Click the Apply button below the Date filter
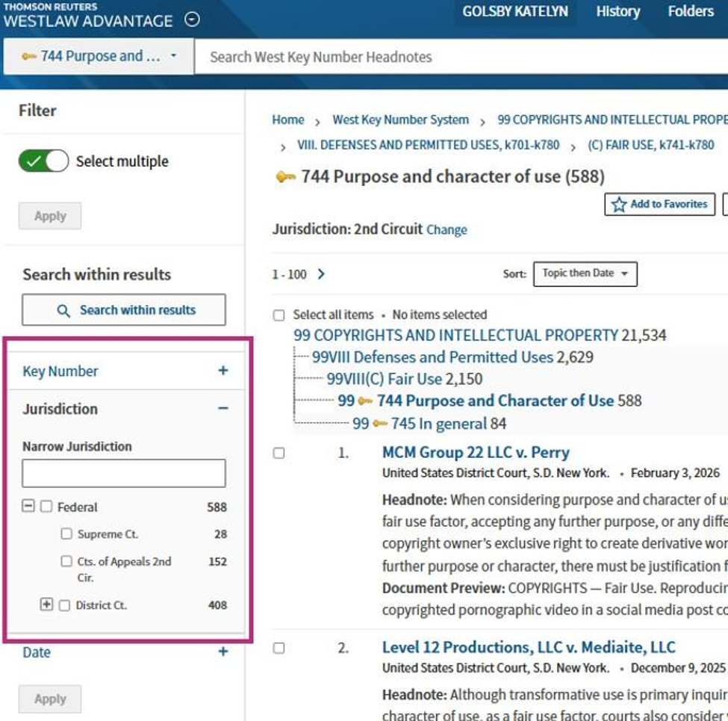Image resolution: width=728 pixels, height=721 pixels. tap(50, 699)
